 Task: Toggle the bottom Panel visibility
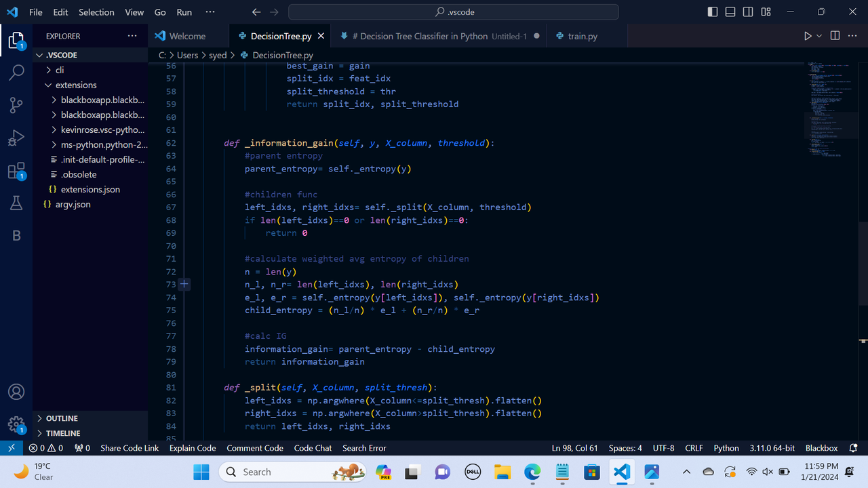point(730,12)
